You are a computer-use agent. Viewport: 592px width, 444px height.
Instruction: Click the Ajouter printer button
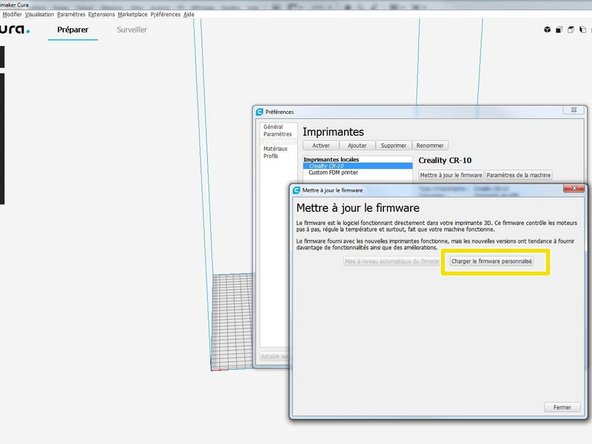coord(357,145)
